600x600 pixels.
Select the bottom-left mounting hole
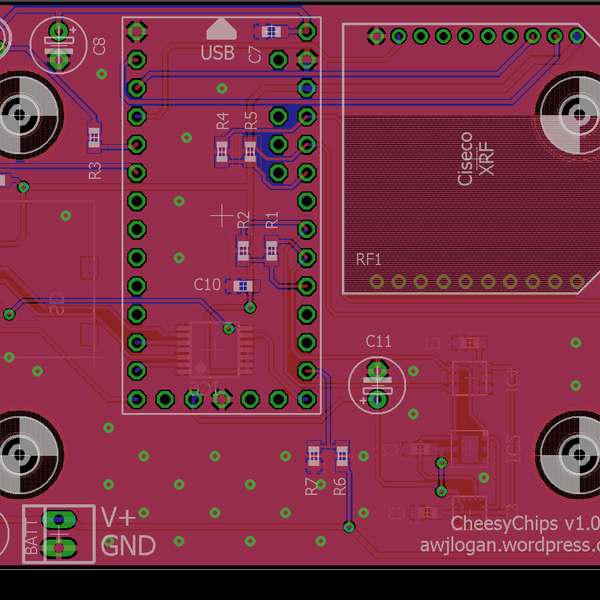(21, 455)
